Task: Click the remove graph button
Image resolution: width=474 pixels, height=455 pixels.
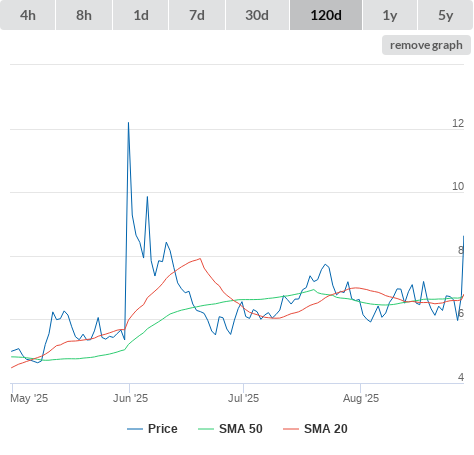Action: pos(426,45)
